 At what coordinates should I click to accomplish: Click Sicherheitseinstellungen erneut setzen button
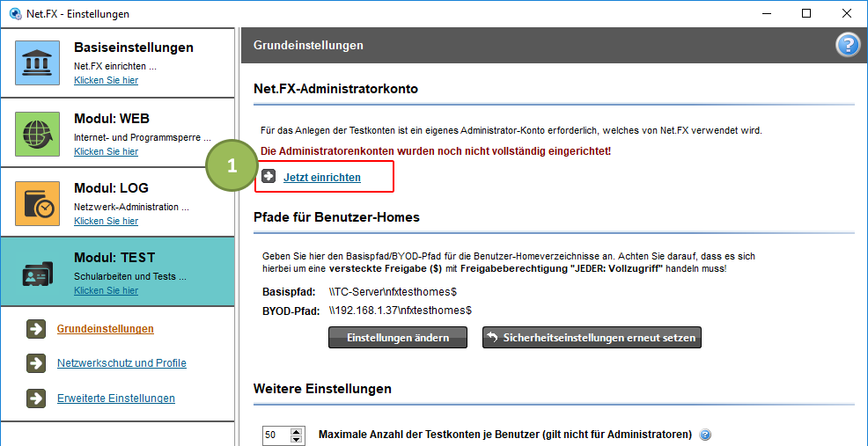[592, 338]
